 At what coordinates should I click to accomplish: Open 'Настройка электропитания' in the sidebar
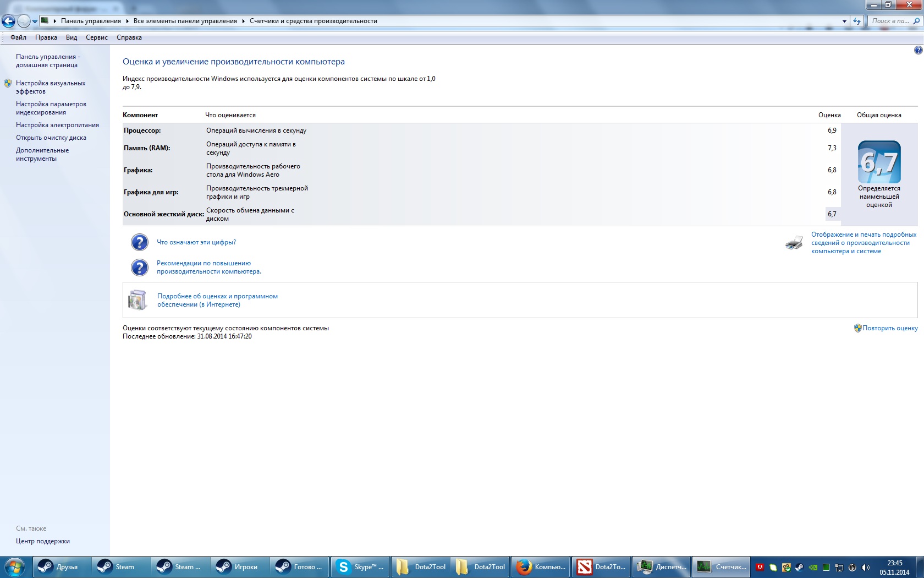tap(57, 125)
